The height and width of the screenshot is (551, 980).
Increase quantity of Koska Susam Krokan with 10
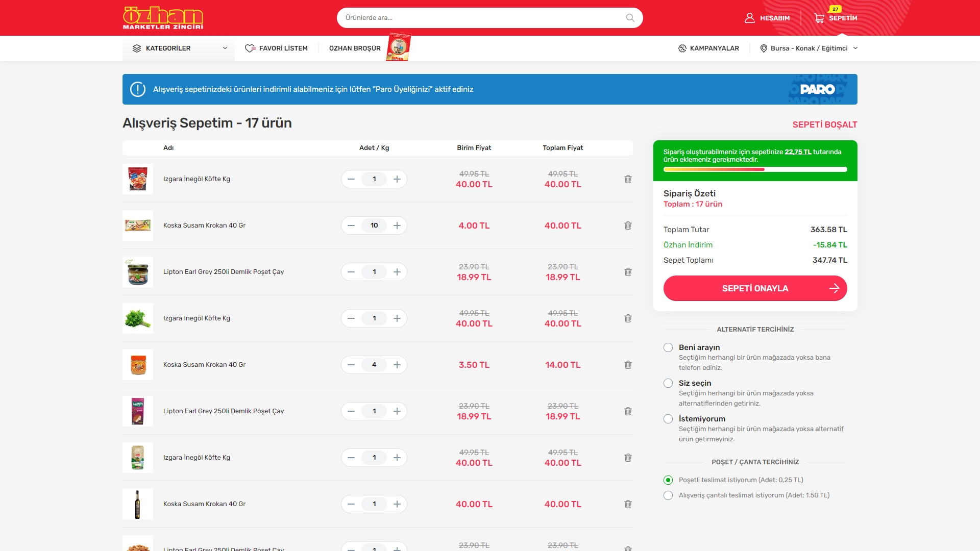tap(397, 226)
